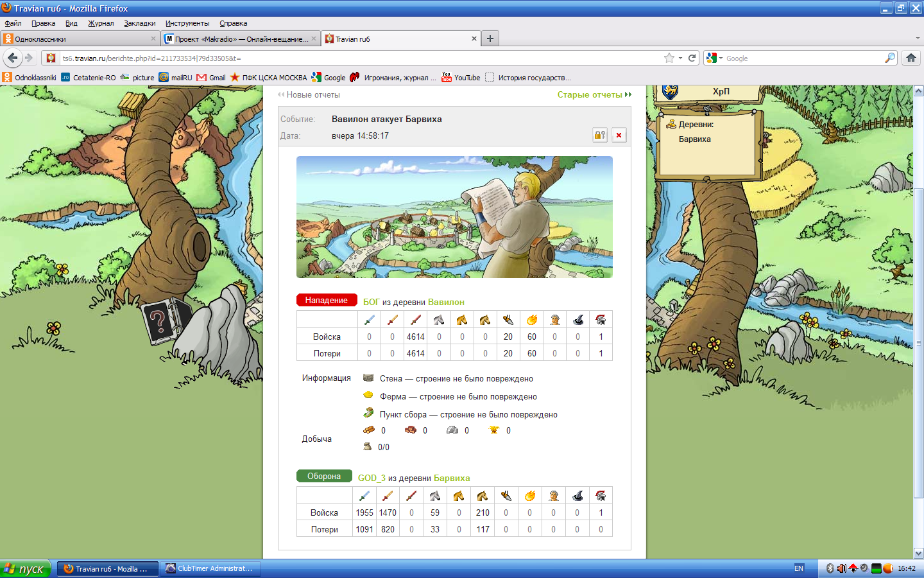This screenshot has height=578, width=924.
Task: Open the Журнал menu
Action: pos(101,23)
